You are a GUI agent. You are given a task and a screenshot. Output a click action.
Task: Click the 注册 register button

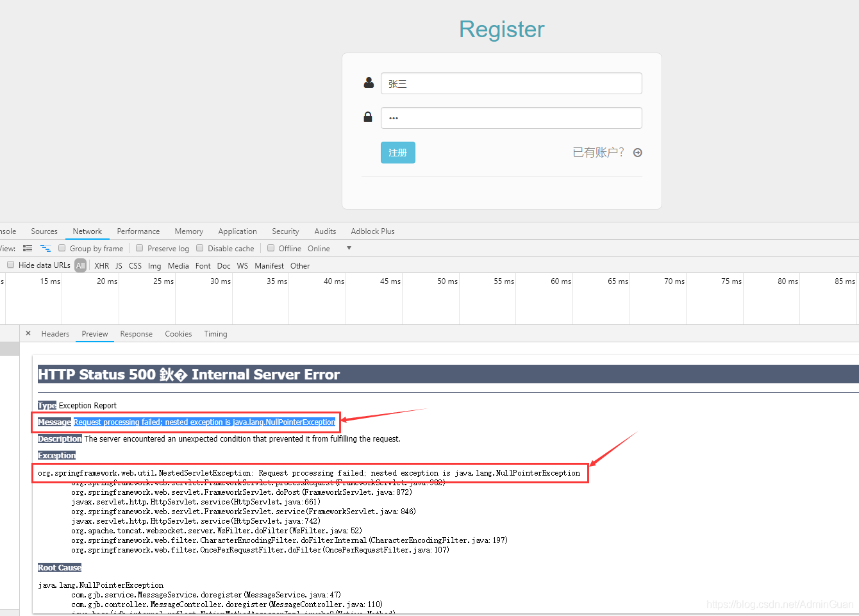(397, 153)
